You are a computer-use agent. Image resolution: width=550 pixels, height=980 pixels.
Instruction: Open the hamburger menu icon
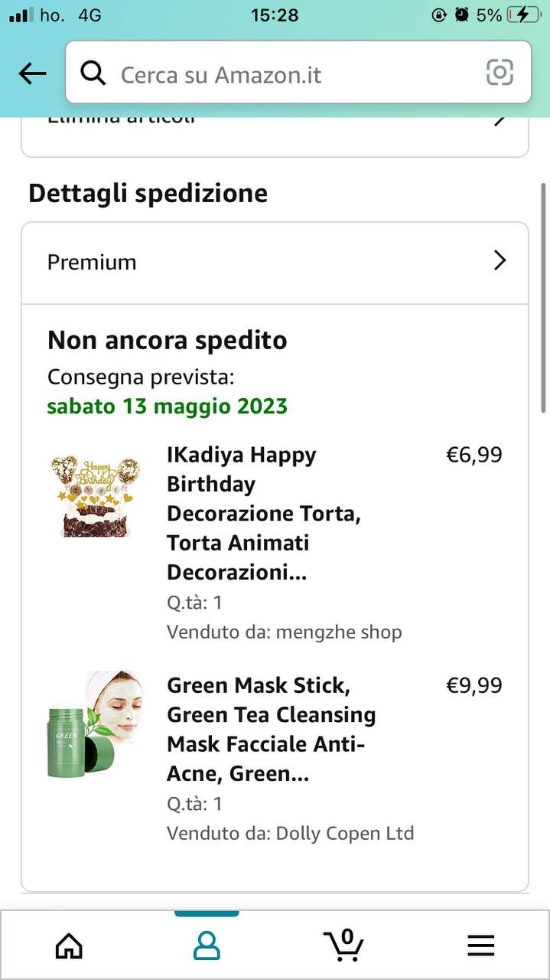pos(480,946)
